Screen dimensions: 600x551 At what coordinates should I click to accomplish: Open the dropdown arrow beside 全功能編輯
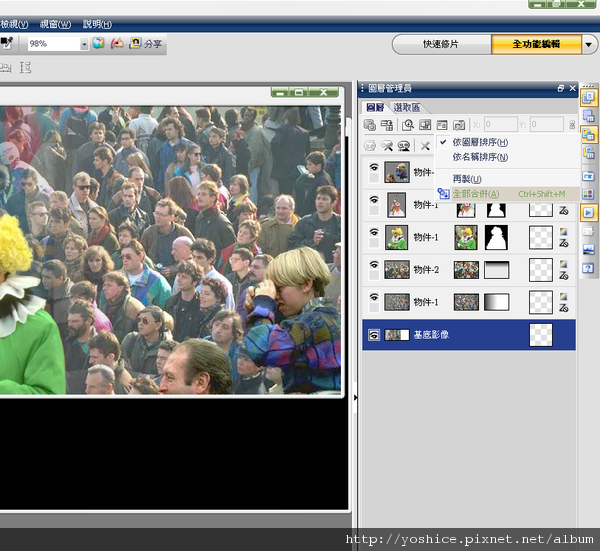(589, 45)
